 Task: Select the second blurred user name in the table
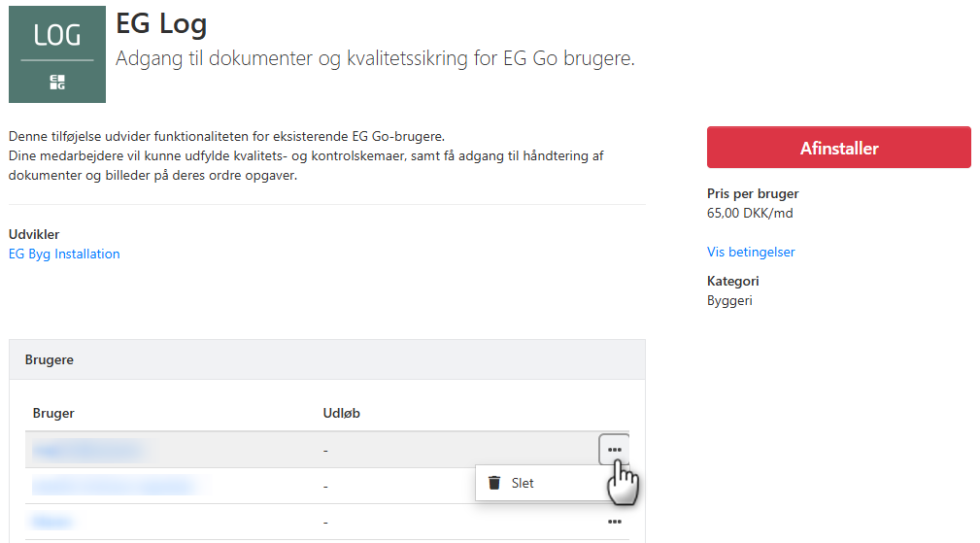tap(117, 485)
